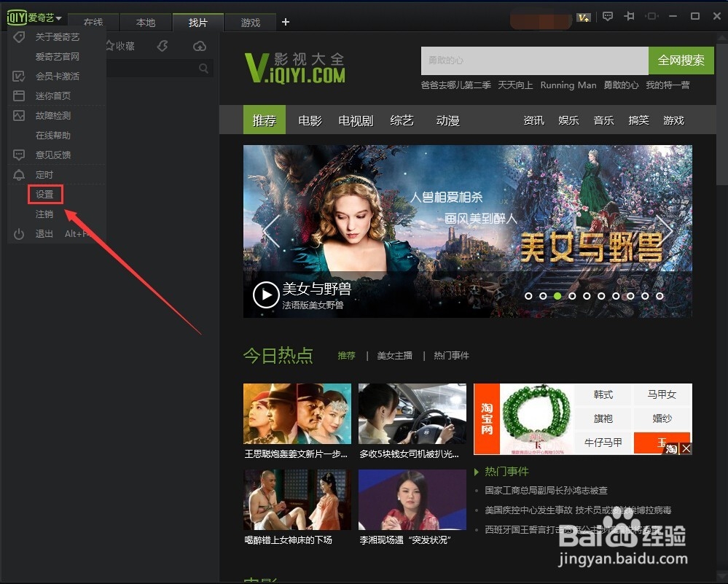Screen dimensions: 728x584
Task: Select the 推荐 navigation category
Action: [x=265, y=120]
